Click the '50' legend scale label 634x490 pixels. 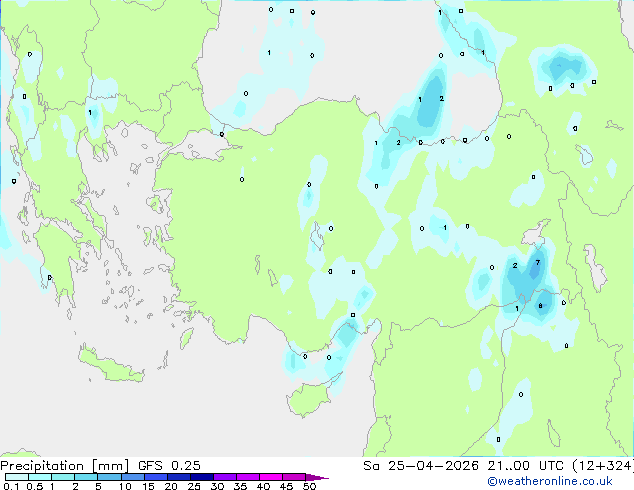(309, 486)
